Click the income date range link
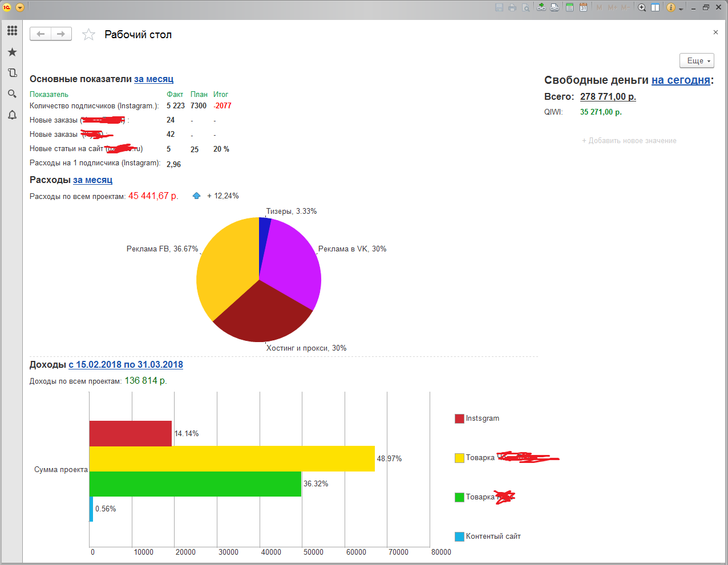This screenshot has width=728, height=565. click(126, 365)
